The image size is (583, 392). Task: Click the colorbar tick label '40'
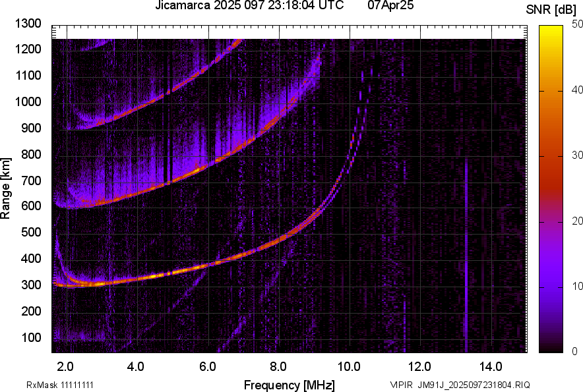pos(577,90)
